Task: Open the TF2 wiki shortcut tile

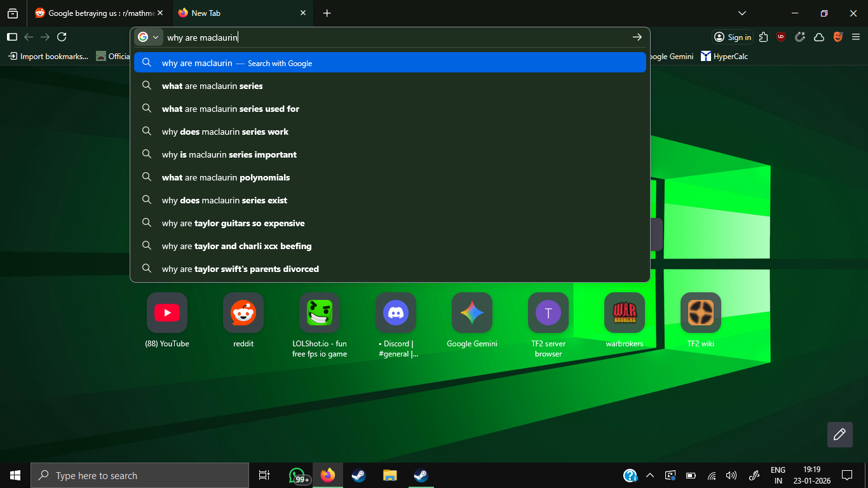Action: pos(701,313)
